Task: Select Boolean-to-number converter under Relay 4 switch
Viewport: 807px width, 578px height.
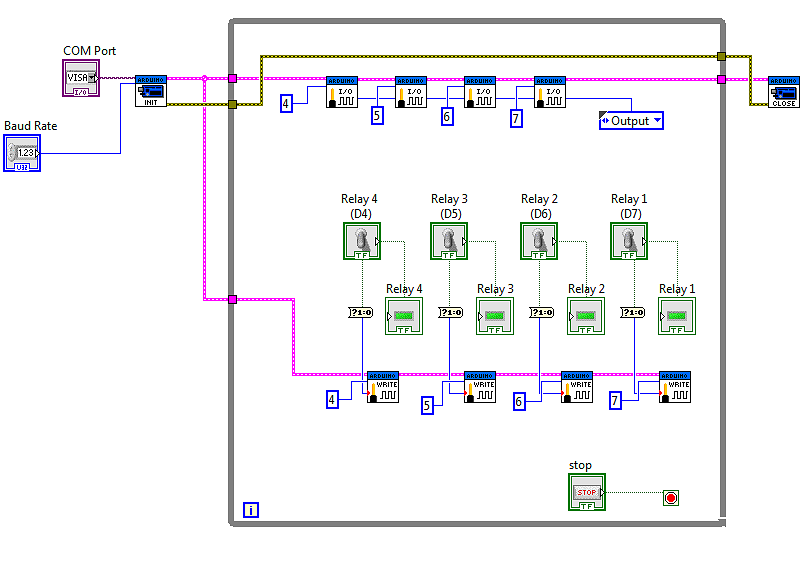Action: 361,312
